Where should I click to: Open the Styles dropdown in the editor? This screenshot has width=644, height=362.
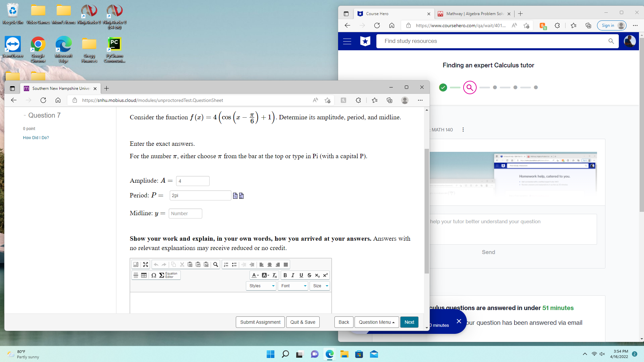click(x=261, y=286)
